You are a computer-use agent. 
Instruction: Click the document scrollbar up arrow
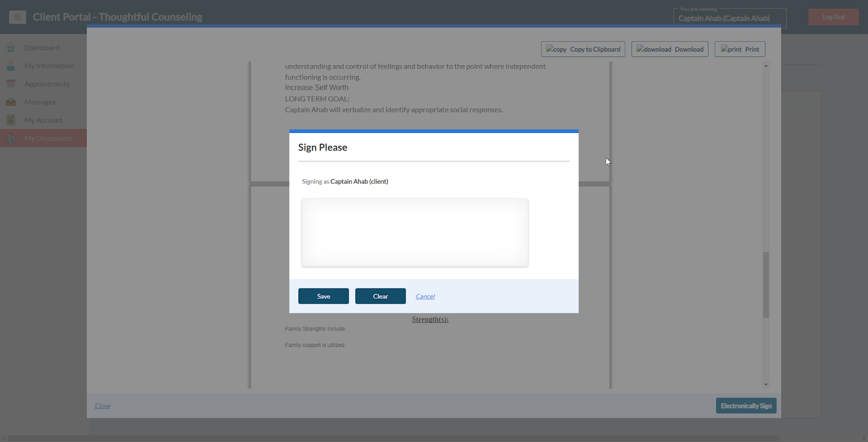766,66
